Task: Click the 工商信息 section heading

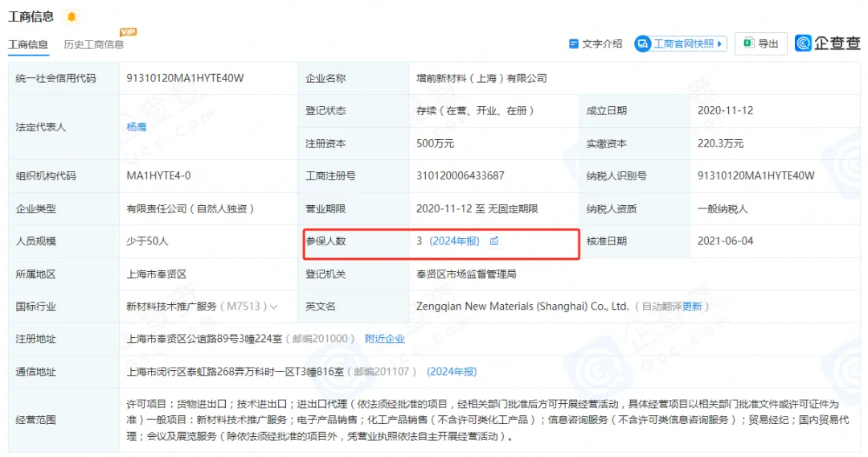Action: pos(31,17)
